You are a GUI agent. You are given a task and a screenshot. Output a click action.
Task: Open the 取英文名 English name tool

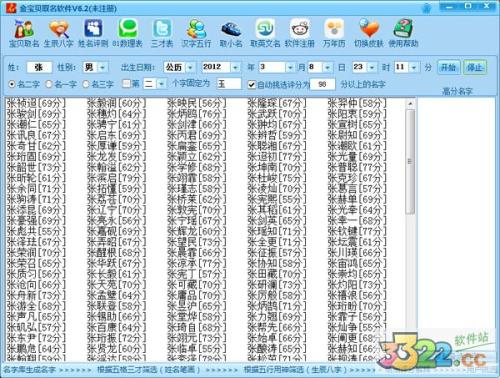(265, 33)
